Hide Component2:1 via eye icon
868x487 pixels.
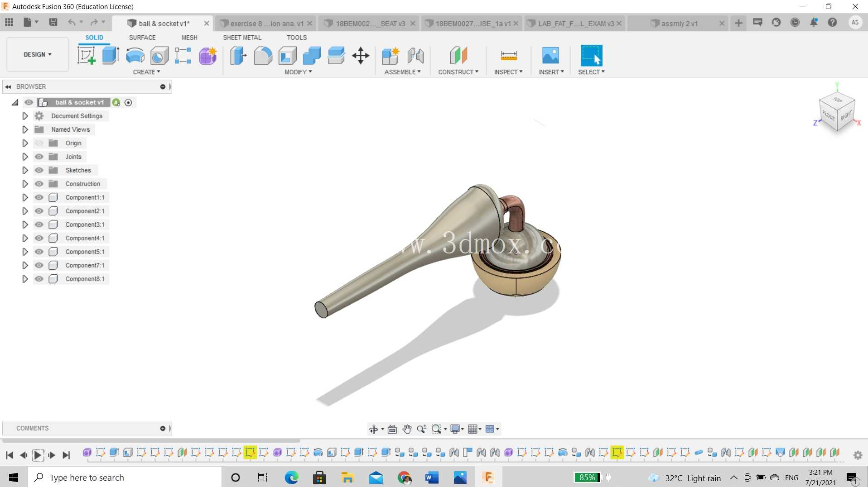pyautogui.click(x=39, y=211)
